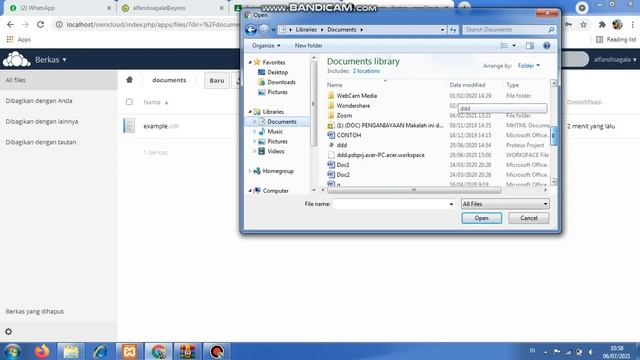640x360 pixels.
Task: Click the File name input field
Action: point(390,204)
